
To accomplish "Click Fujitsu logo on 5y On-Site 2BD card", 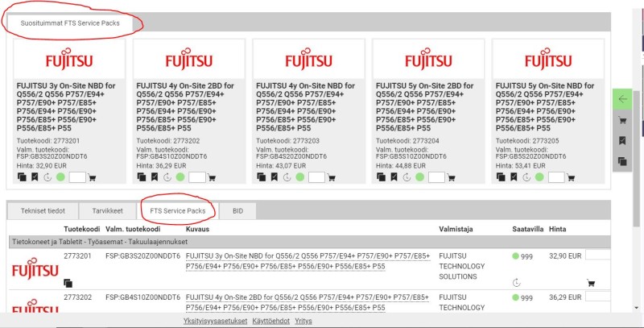I will [428, 59].
